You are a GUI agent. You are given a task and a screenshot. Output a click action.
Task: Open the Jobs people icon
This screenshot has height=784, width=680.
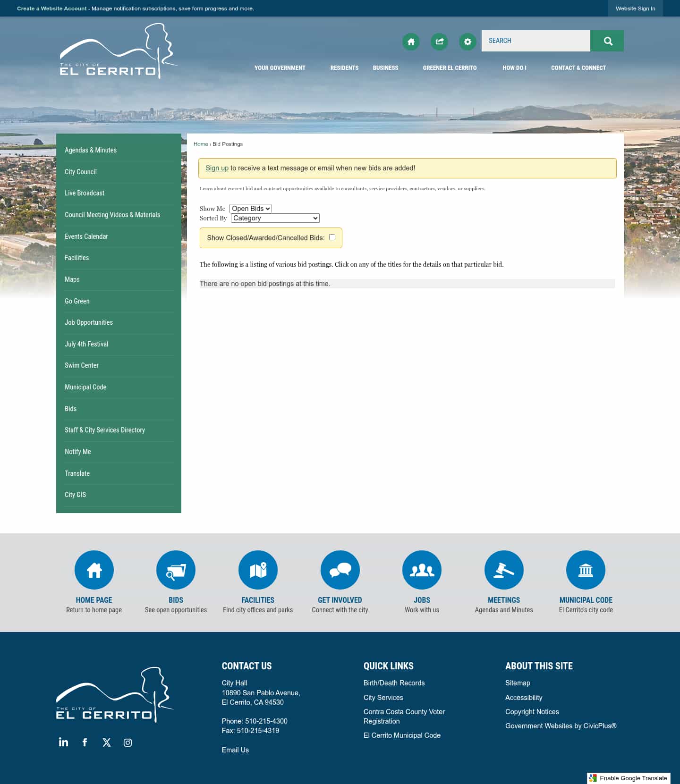pyautogui.click(x=422, y=570)
